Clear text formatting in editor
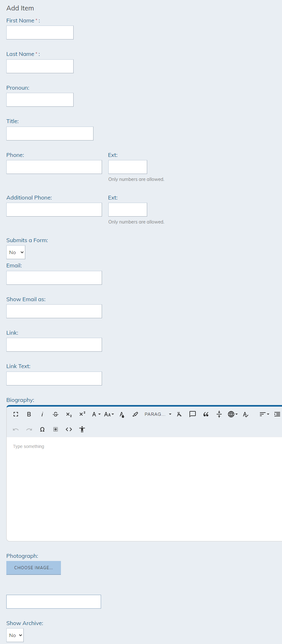This screenshot has height=644, width=282. point(179,414)
